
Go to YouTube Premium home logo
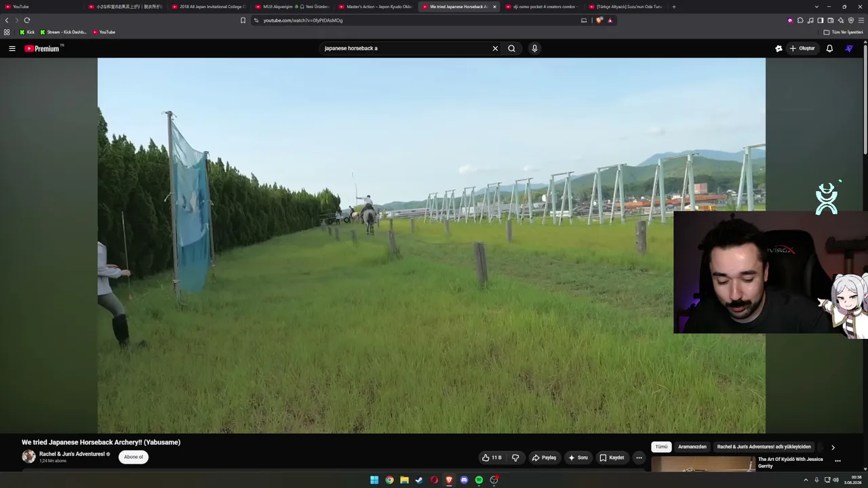click(x=43, y=48)
